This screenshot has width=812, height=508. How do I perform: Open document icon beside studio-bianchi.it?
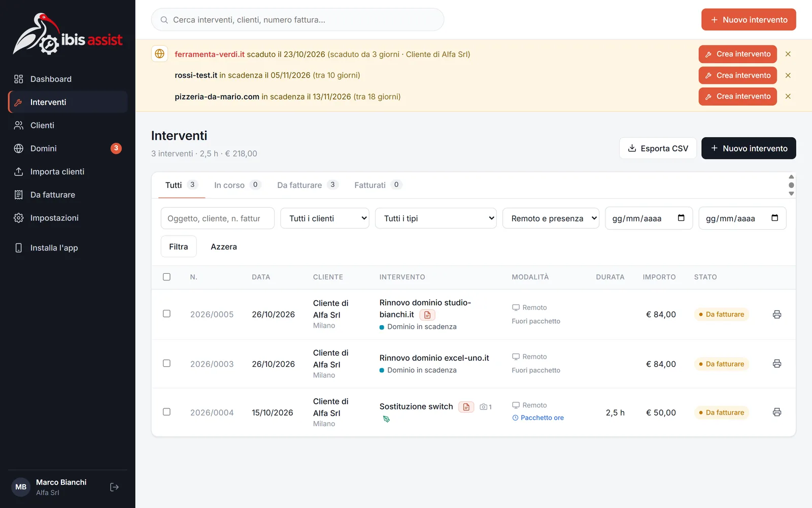pos(427,315)
